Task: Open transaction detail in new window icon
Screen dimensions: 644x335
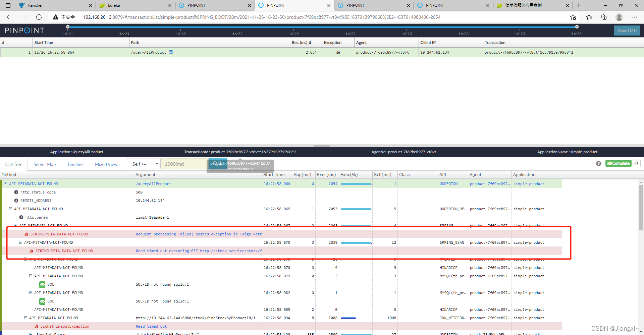Action: pyautogui.click(x=637, y=163)
